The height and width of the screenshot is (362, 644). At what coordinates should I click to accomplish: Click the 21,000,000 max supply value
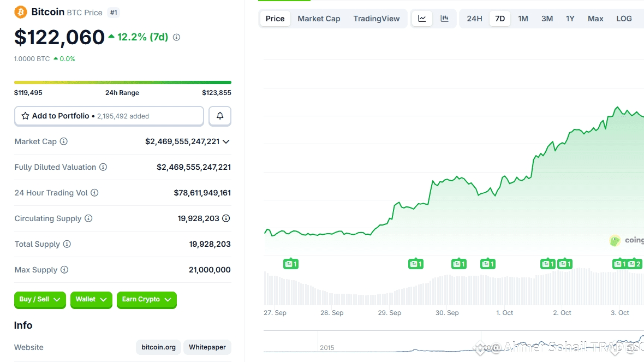coord(210,270)
